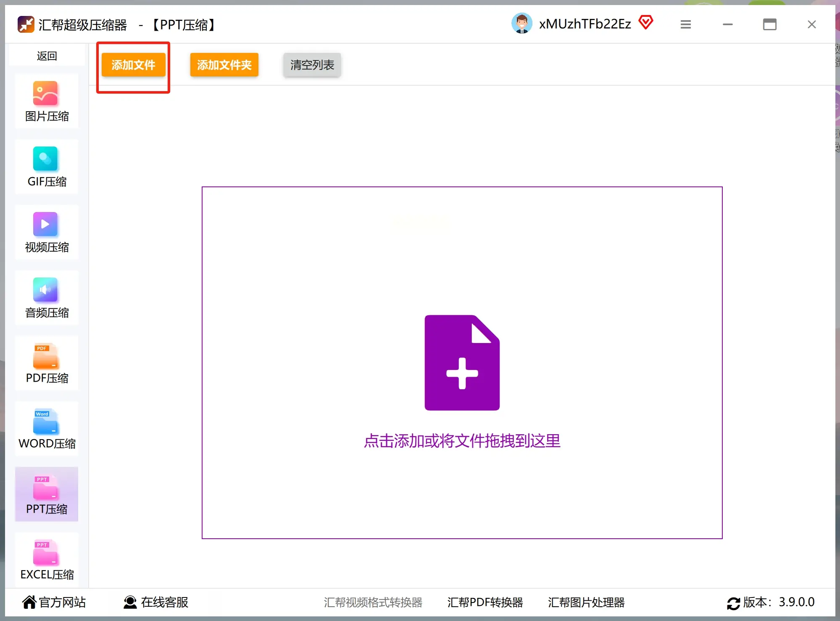The image size is (840, 621).
Task: Click 清空列表 to clear the list
Action: 311,65
